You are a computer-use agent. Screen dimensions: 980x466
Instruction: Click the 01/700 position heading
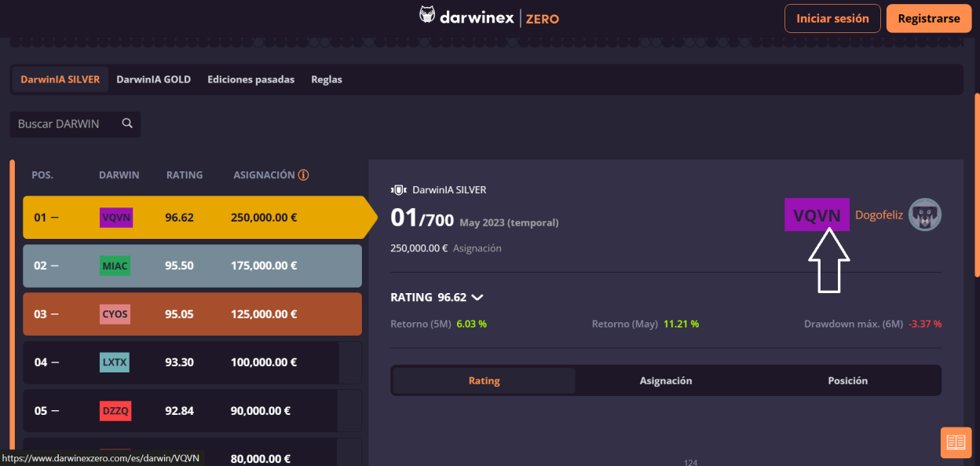tap(422, 219)
